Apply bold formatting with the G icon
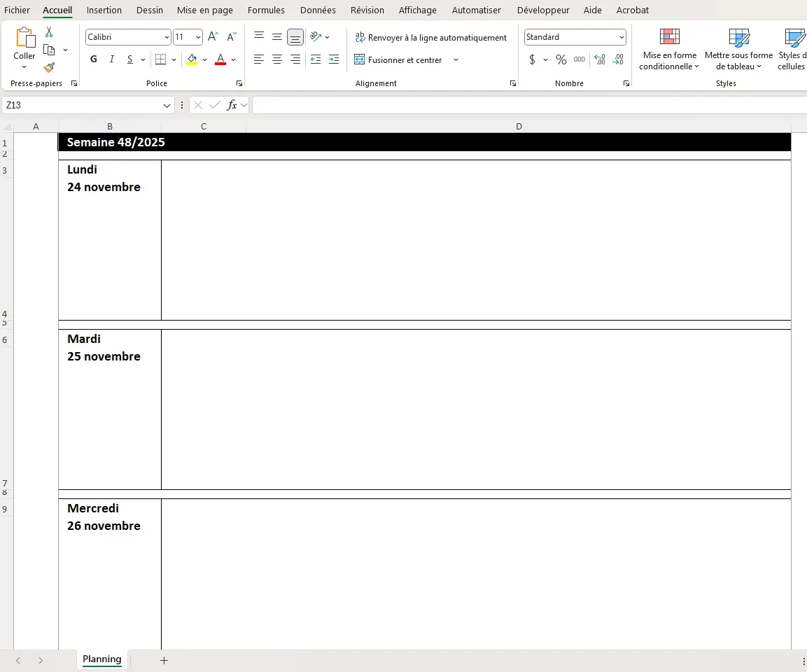 (93, 59)
